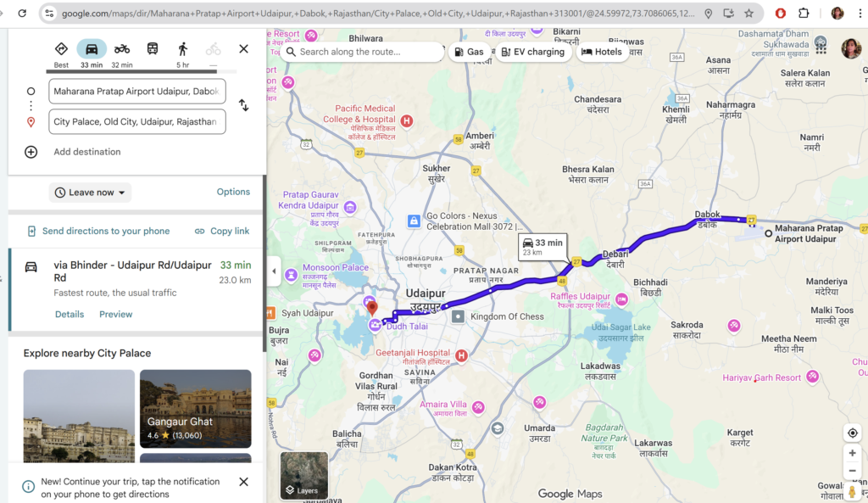Open Send directions to your phone

[x=98, y=231]
